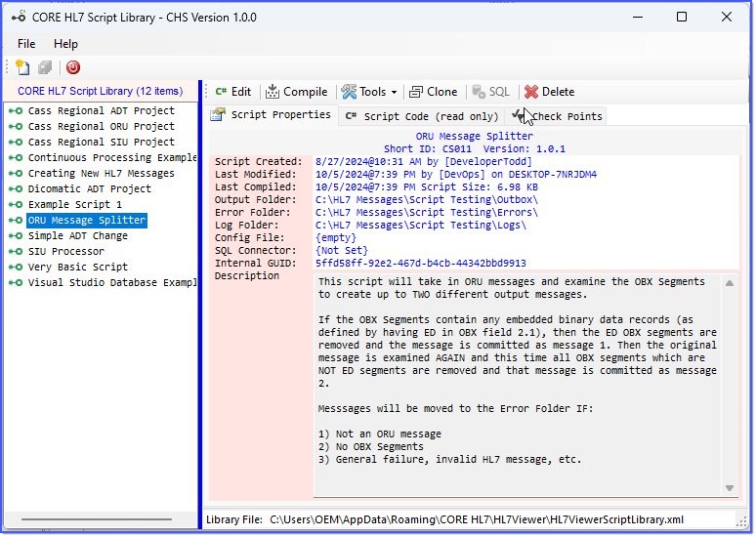Image resolution: width=756 pixels, height=537 pixels.
Task: Click the new script icon in toolbar
Action: coord(22,67)
